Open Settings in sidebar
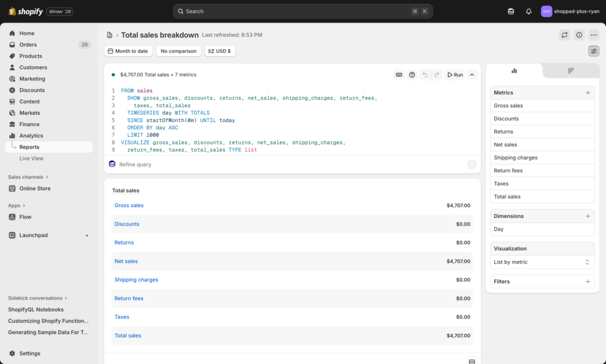Screen dimensions: 606x364 tap(49, 353)
